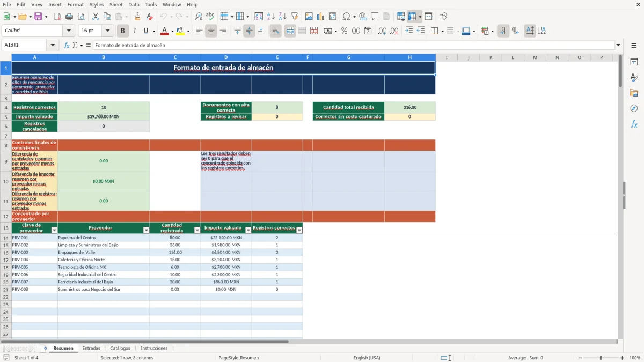Open the sidebar Gallery panel
This screenshot has width=644, height=362.
click(x=634, y=93)
